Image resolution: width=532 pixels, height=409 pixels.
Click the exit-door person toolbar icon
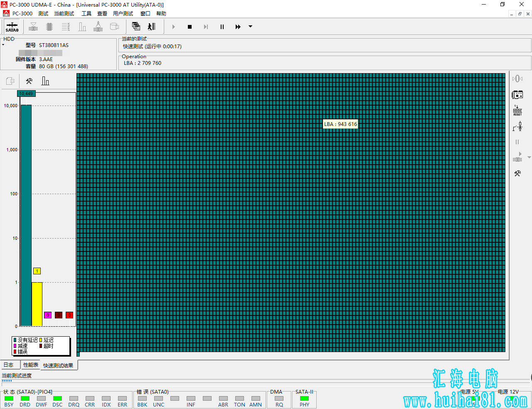[x=152, y=27]
